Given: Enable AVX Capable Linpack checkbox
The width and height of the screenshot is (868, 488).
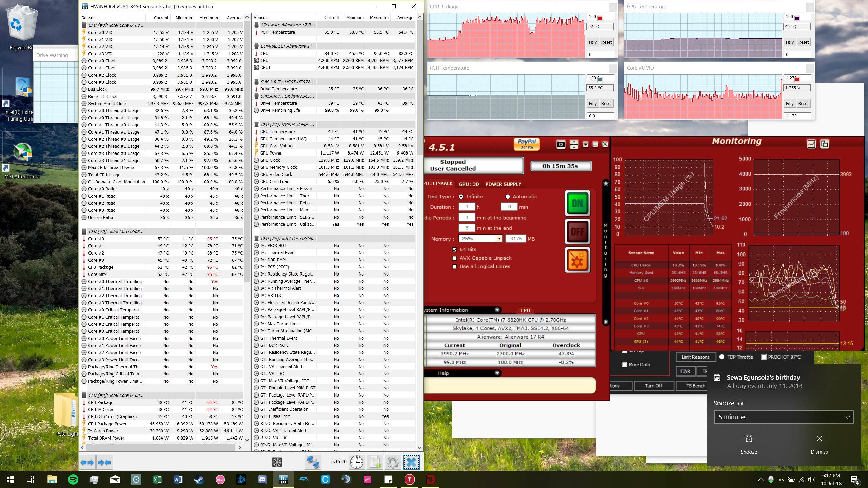Looking at the screenshot, I should tap(454, 258).
